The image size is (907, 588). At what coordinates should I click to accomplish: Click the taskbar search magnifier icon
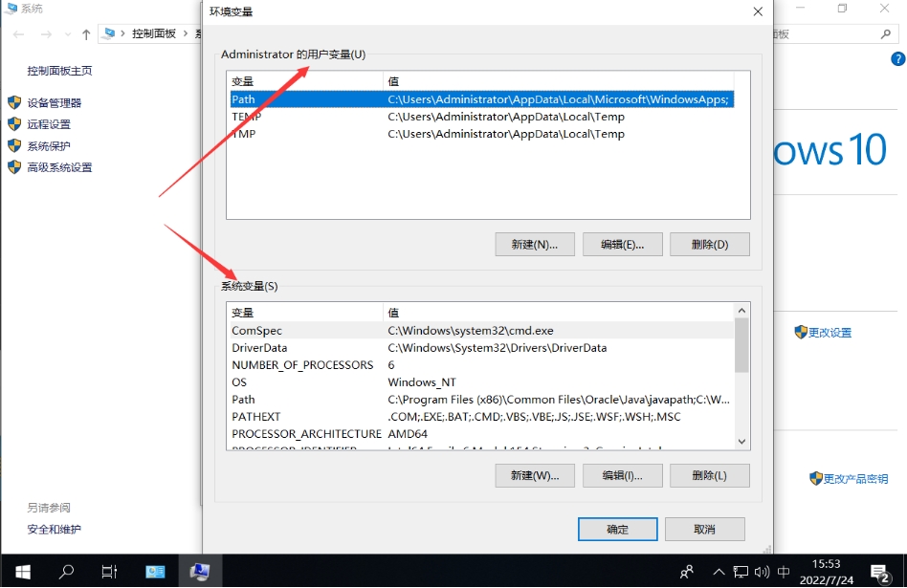pos(66,572)
